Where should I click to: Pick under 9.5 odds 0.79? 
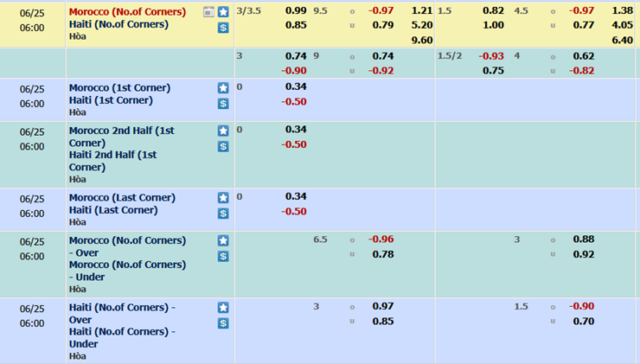[x=383, y=25]
